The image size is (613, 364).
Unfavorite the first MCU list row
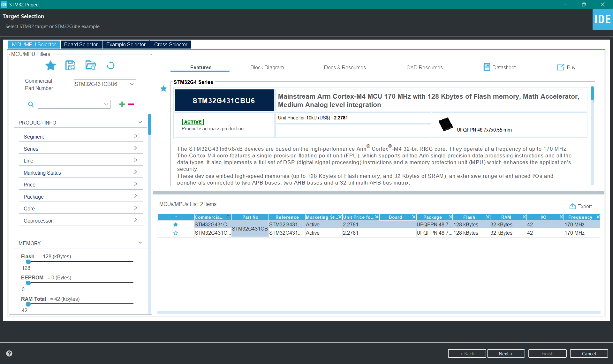point(176,224)
